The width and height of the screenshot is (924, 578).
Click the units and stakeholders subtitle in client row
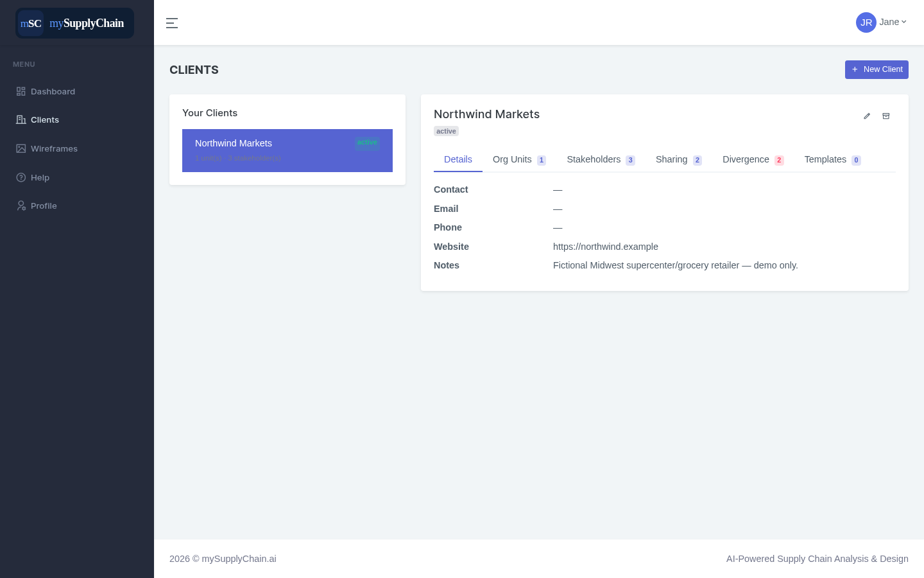(x=238, y=158)
